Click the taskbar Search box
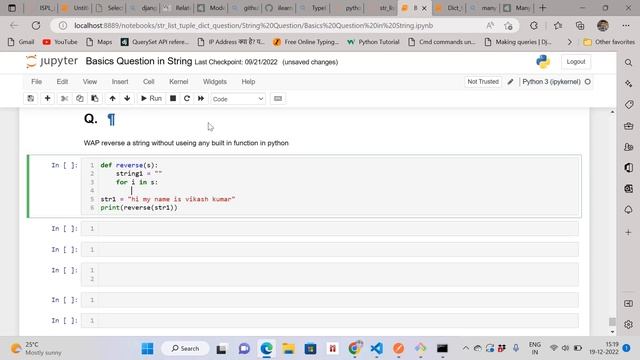This screenshot has height=360, width=640. pos(185,349)
